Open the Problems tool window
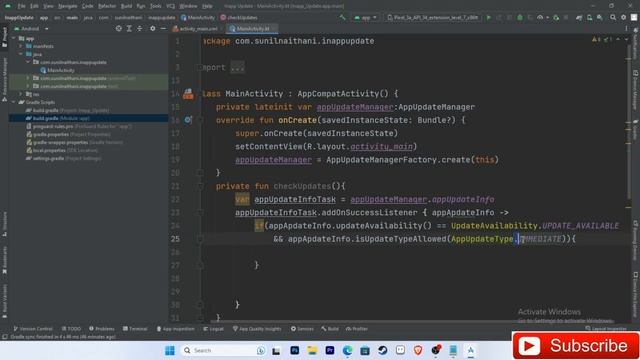Image resolution: width=640 pixels, height=360 pixels. [x=102, y=329]
